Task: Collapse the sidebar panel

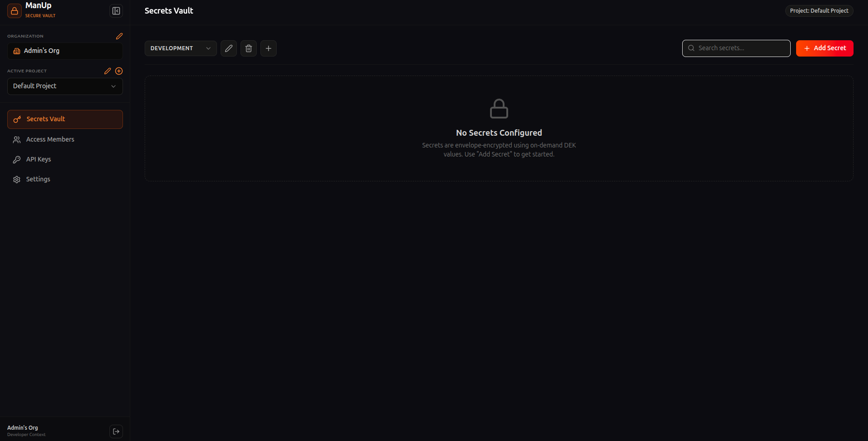Action: [x=116, y=11]
